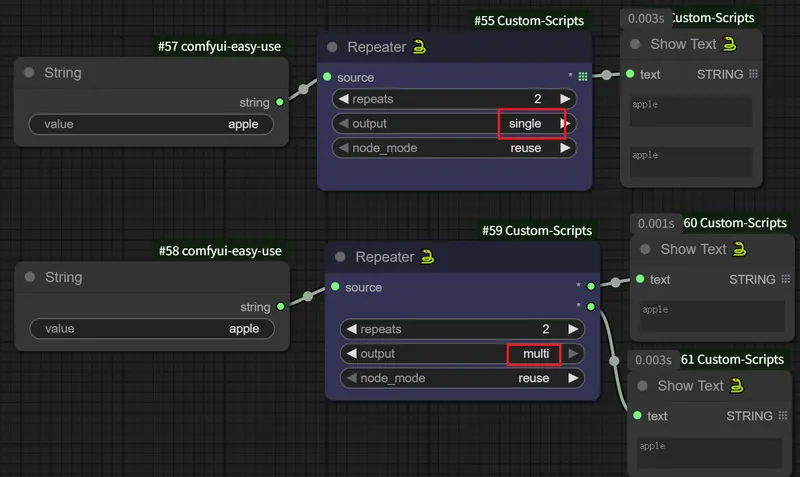
Task: Click the string output port of #57 String node
Action: (280, 102)
